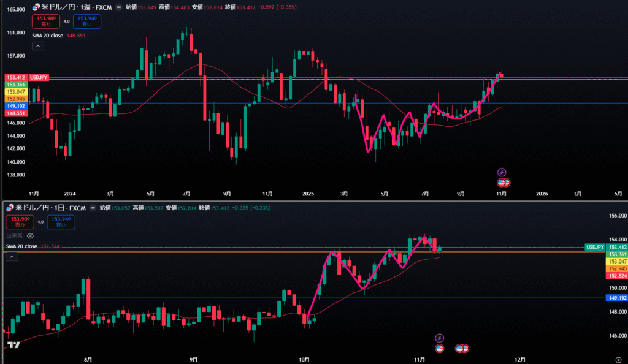Toggle visibility of the 出来高 volume indicator
This screenshot has height=364, width=628.
(x=30, y=235)
